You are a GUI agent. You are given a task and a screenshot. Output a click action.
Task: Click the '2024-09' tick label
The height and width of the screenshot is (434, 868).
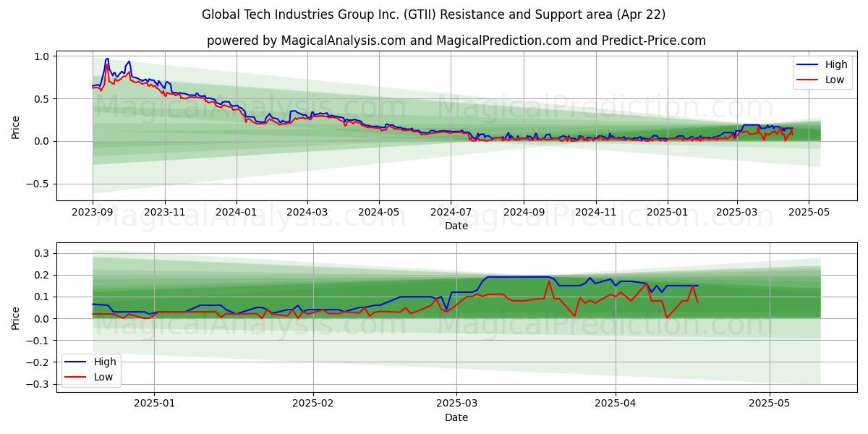pos(524,213)
